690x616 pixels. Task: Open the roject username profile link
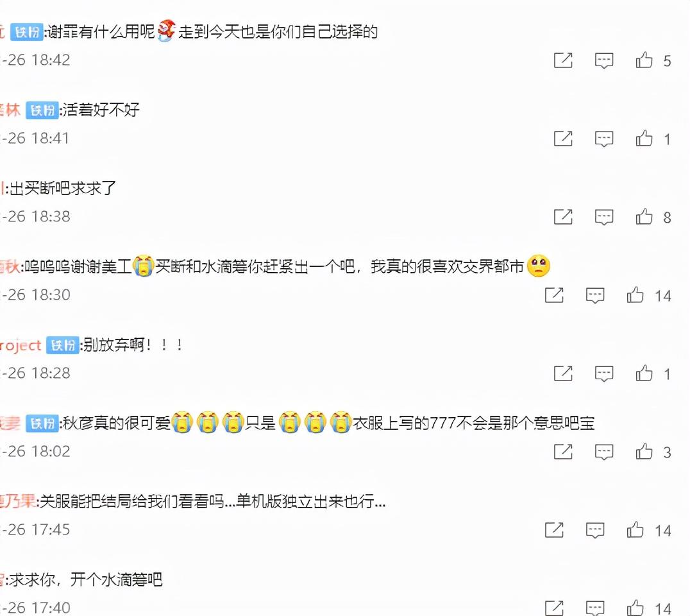(21, 346)
